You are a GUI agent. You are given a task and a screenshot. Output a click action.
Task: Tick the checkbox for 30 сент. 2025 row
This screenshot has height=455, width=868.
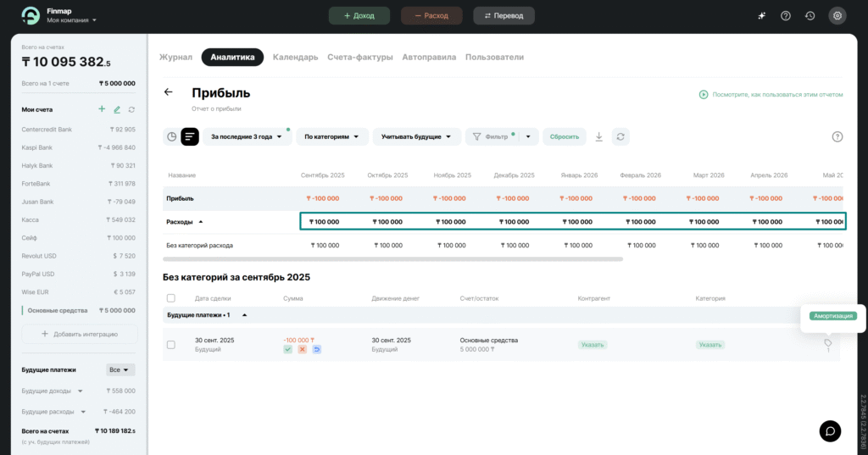coord(171,345)
